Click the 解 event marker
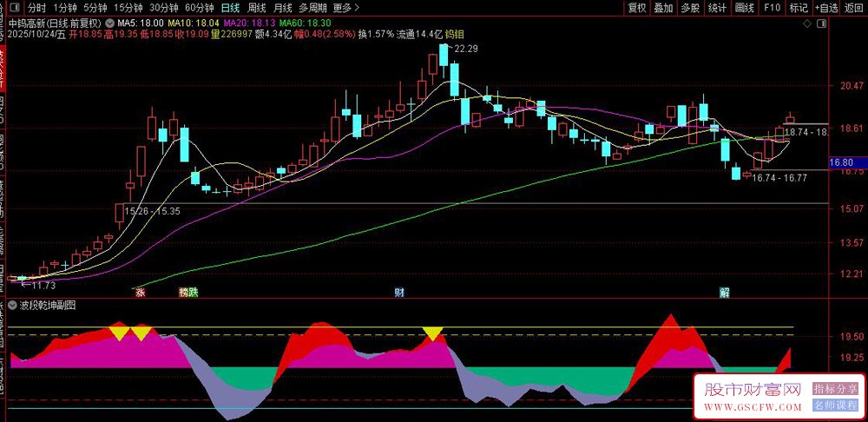Screen dimensions: 868x422 tap(724, 293)
